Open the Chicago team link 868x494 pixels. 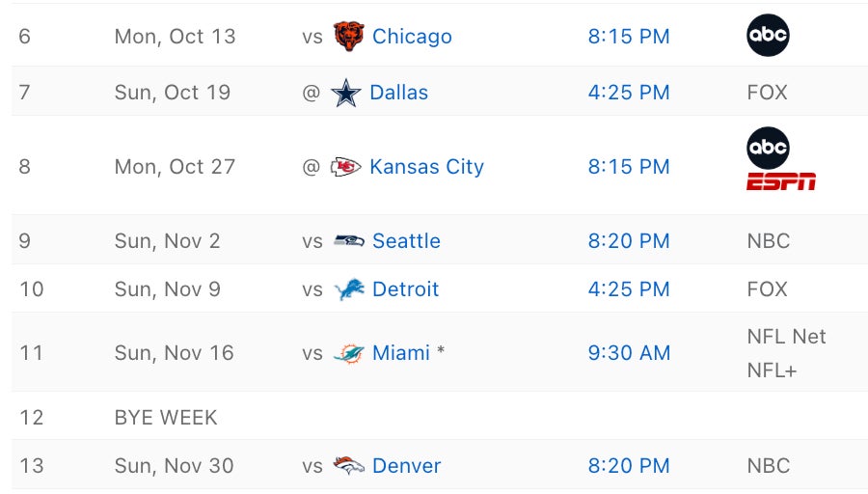pyautogui.click(x=412, y=37)
